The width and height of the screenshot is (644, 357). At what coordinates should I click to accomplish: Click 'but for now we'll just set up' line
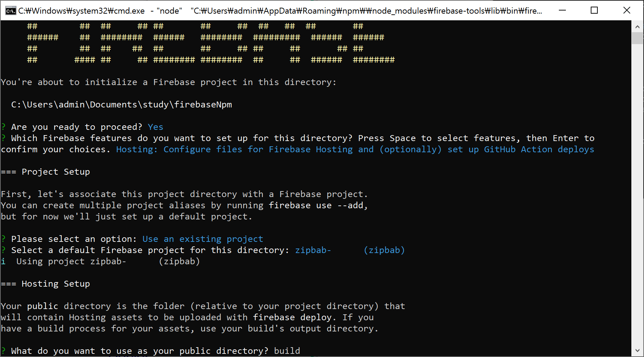click(x=126, y=217)
